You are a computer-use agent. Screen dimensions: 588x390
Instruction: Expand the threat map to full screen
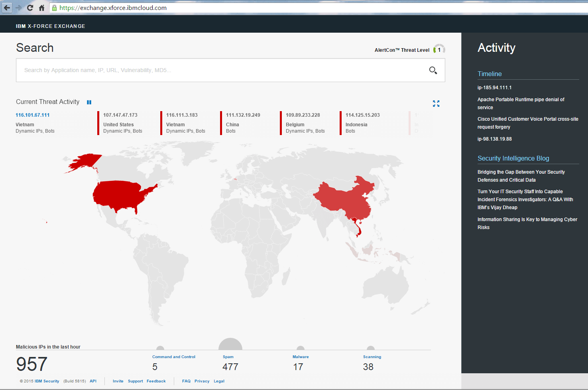tap(436, 103)
